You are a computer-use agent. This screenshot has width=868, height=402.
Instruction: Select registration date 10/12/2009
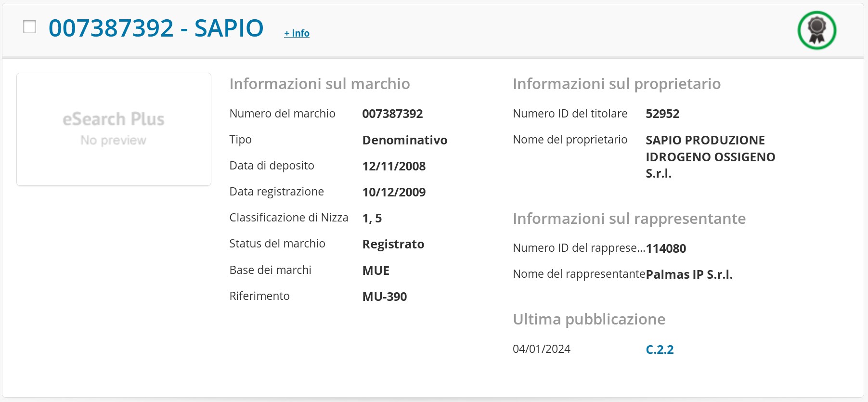click(x=394, y=192)
